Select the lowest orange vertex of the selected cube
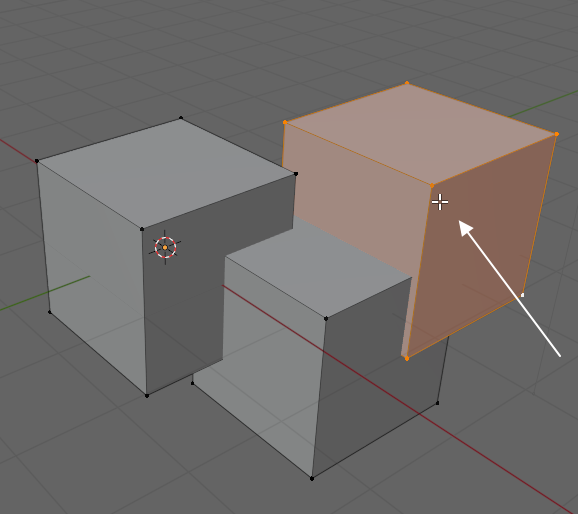This screenshot has width=578, height=514. point(407,358)
